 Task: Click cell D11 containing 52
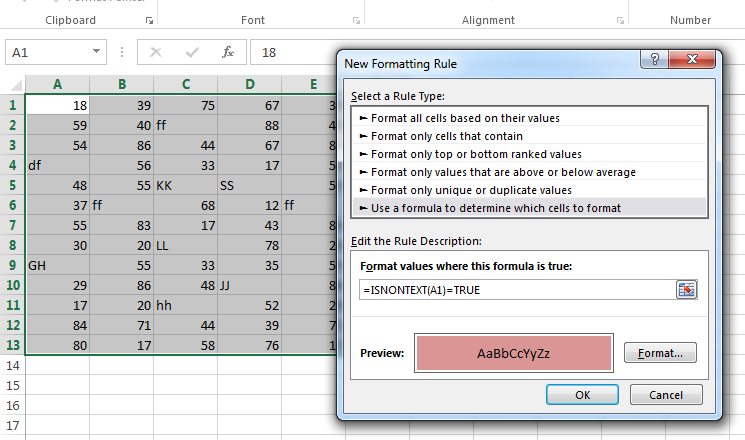[250, 305]
